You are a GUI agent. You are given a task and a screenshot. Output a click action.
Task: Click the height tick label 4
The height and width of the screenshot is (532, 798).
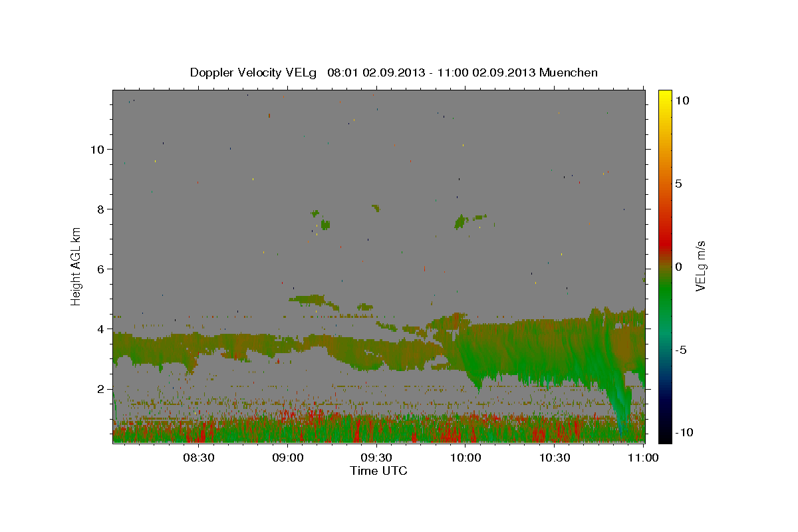coord(100,329)
